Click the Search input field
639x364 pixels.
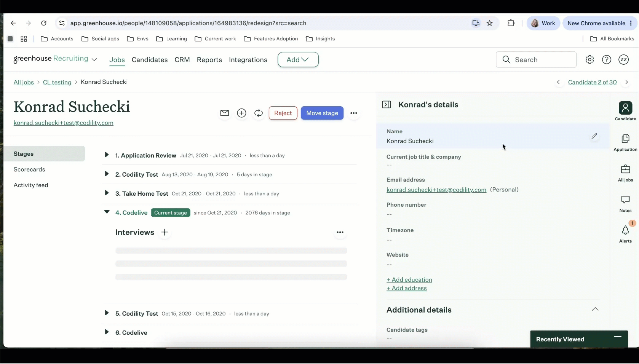536,60
